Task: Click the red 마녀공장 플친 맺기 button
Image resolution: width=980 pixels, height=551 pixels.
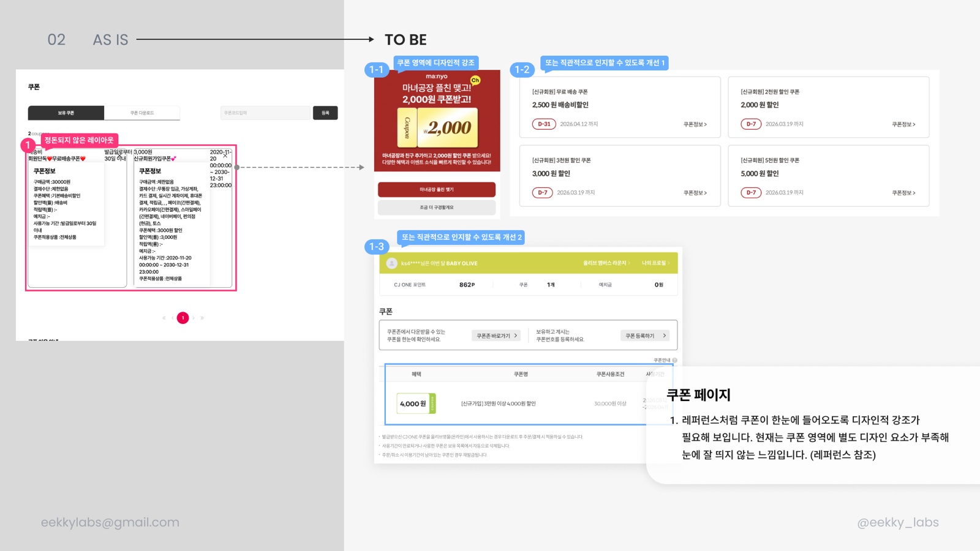Action: pos(437,190)
